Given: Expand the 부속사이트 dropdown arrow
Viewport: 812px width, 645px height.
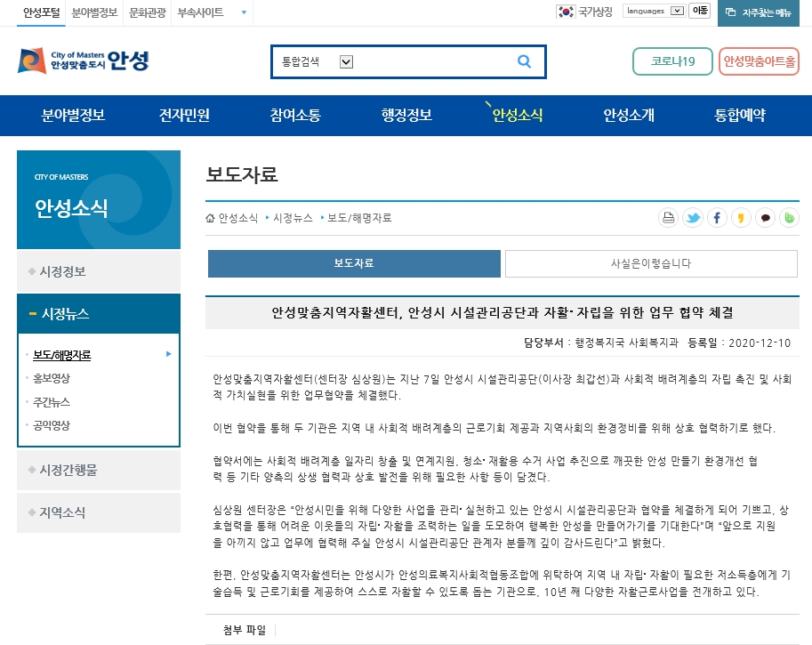Looking at the screenshot, I should 244,12.
